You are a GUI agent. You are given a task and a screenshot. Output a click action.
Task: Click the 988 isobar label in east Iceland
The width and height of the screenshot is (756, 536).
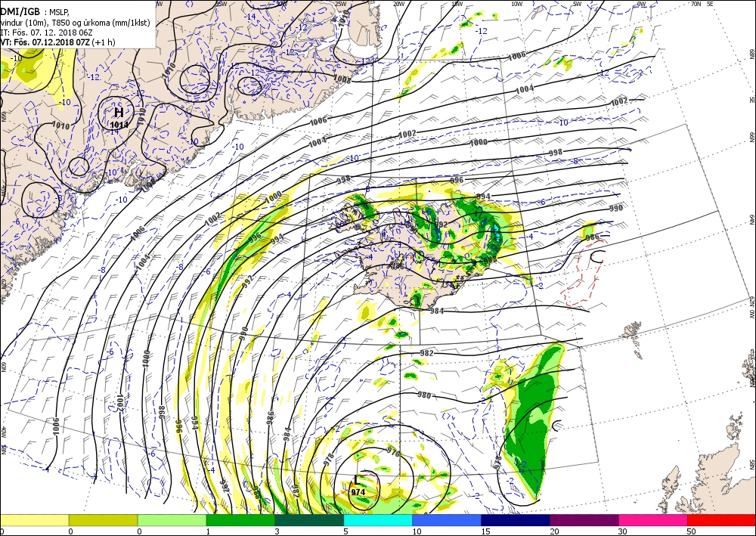(490, 260)
